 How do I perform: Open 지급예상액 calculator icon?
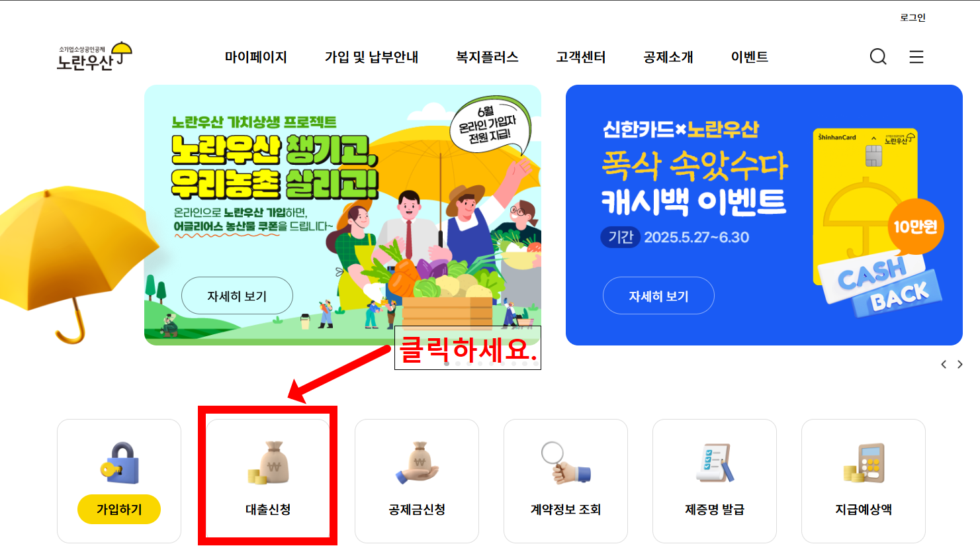(x=864, y=463)
